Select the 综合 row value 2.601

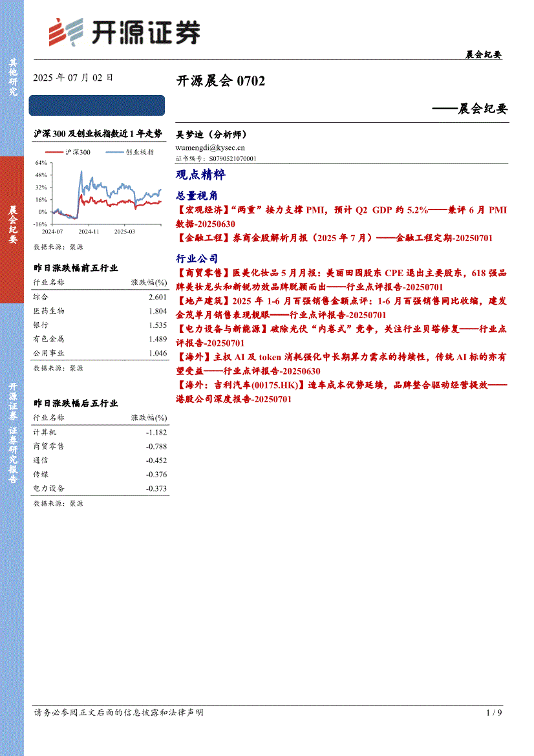point(158,297)
